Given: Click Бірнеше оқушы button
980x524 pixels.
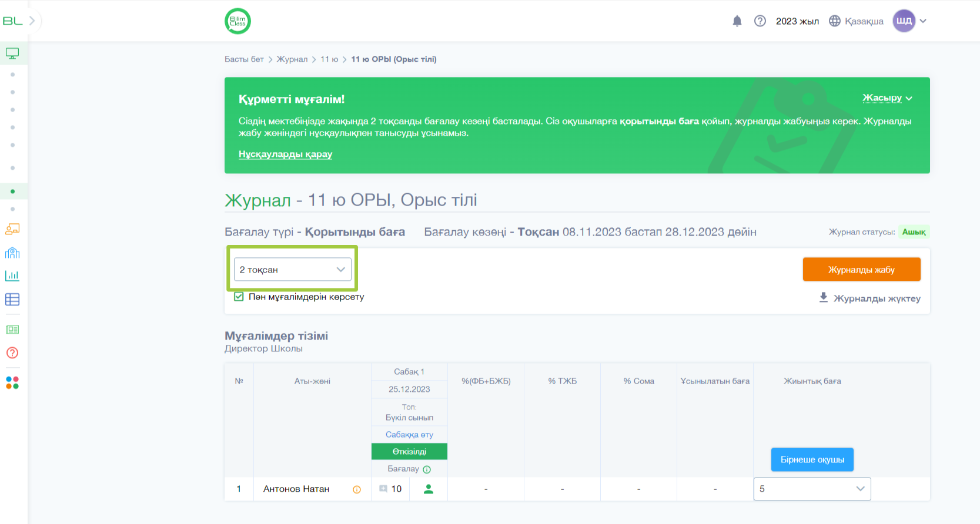Looking at the screenshot, I should pyautogui.click(x=812, y=459).
